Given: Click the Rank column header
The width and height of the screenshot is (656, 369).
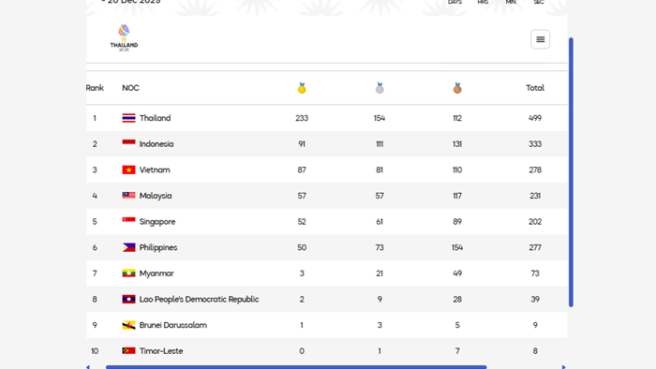Looking at the screenshot, I should 95,88.
